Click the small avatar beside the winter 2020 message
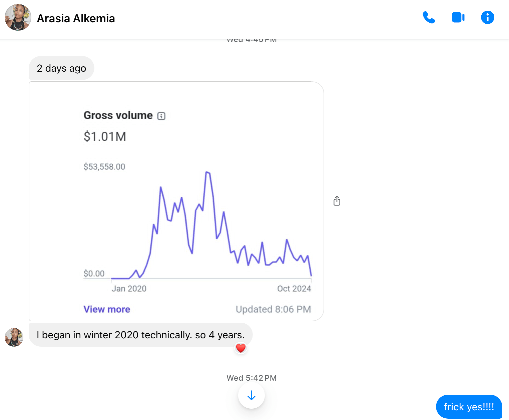Viewport: 509px width, 420px height. pyautogui.click(x=14, y=337)
